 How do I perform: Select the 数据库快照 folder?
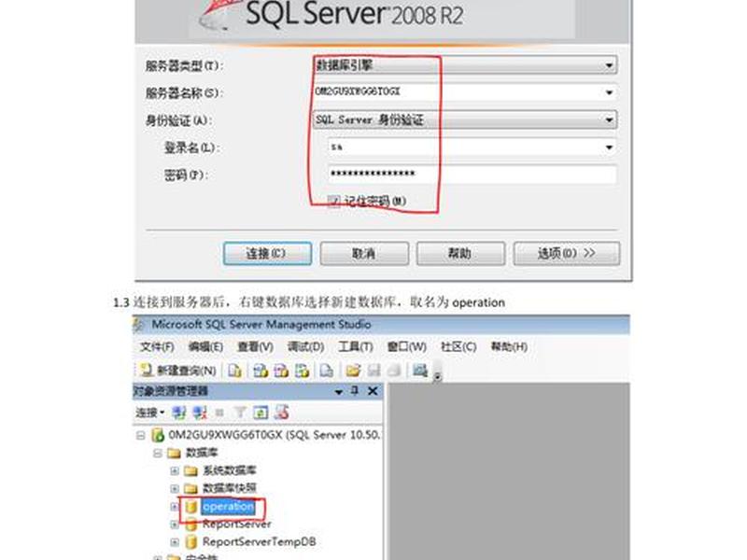230,488
